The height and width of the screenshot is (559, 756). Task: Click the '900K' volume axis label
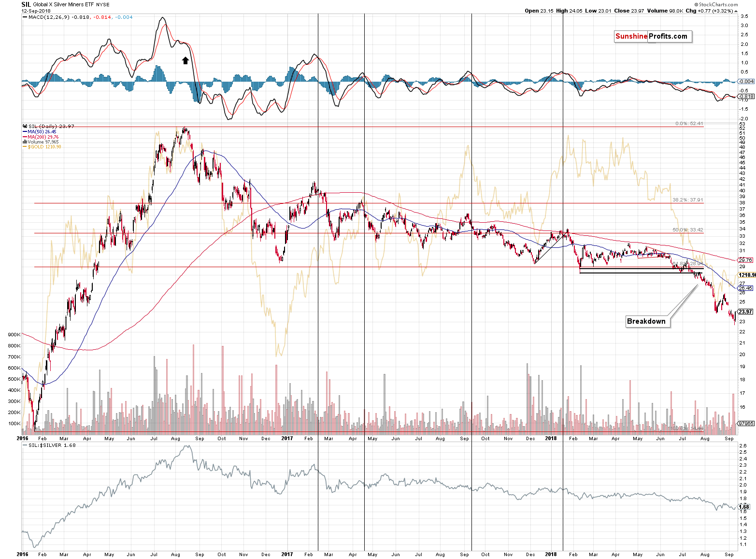(x=14, y=334)
